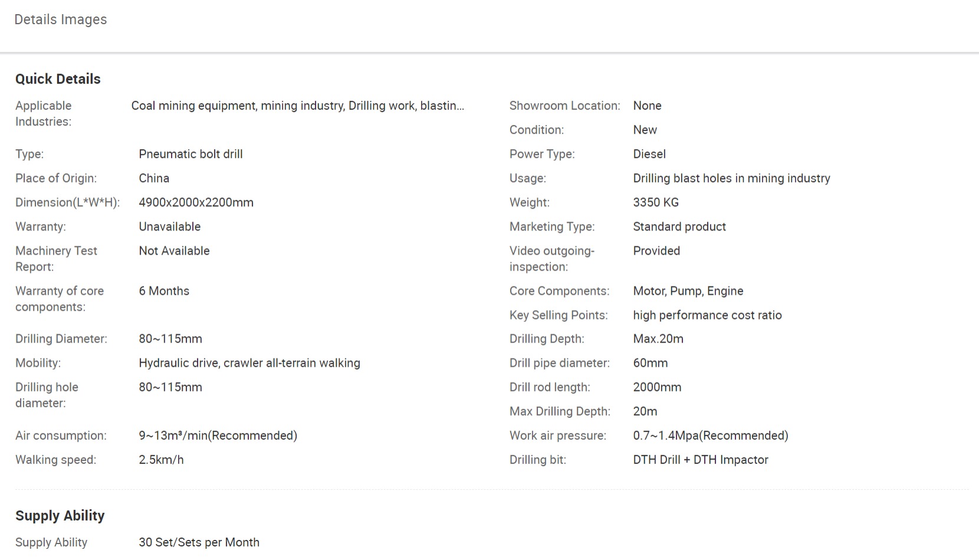The image size is (979, 560).
Task: Select the 30 Set/Sets per Month value
Action: [x=199, y=542]
